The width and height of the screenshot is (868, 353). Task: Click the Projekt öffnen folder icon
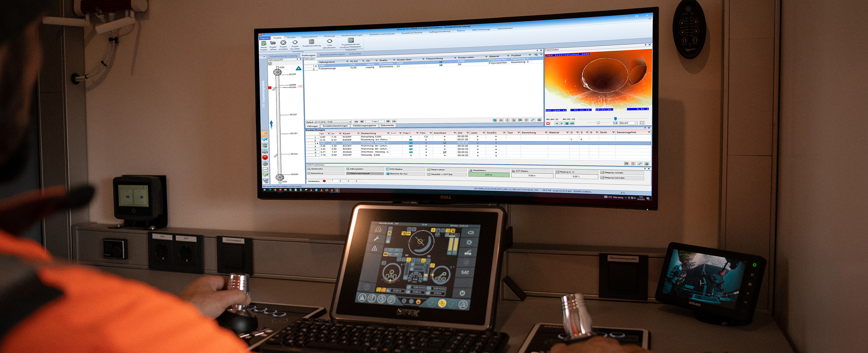click(273, 43)
